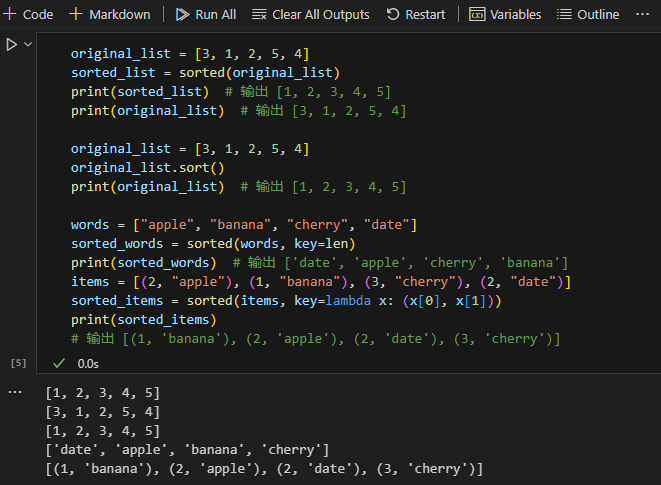
Task: Click the print(sorted_items) line
Action: coord(143,320)
